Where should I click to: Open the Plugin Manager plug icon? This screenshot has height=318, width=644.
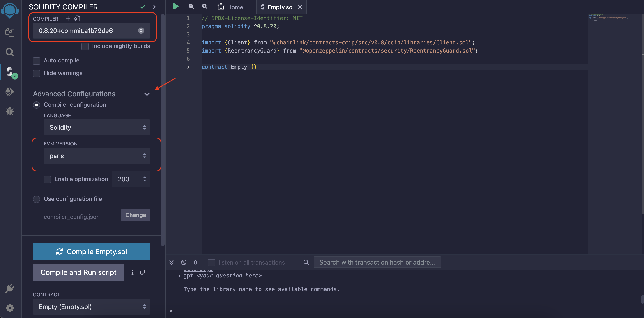(10, 288)
